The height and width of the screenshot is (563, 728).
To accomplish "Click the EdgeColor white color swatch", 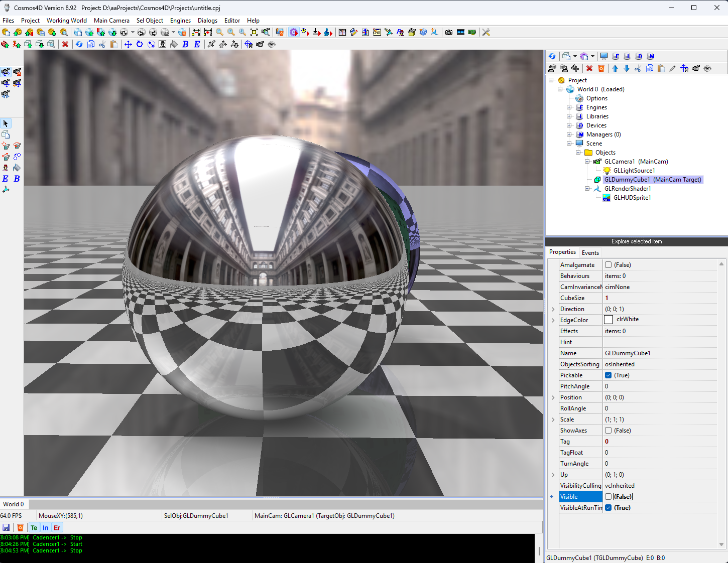I will 609,320.
